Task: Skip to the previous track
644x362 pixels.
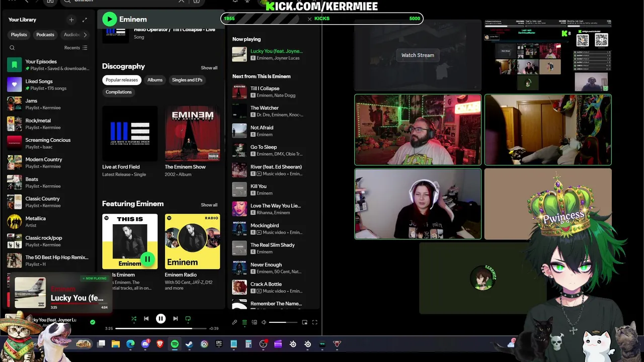Action: click(x=146, y=319)
